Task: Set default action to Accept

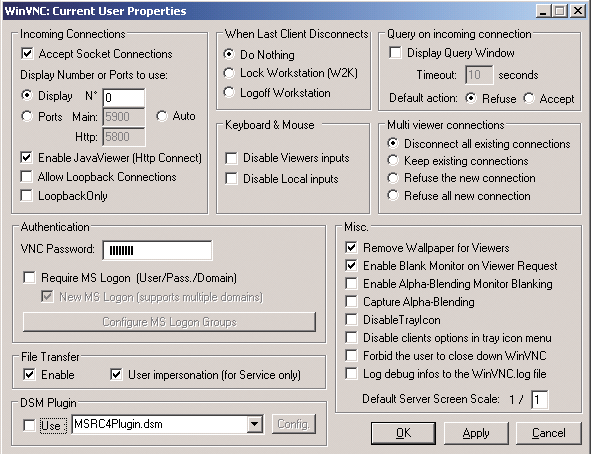Action: [x=529, y=98]
